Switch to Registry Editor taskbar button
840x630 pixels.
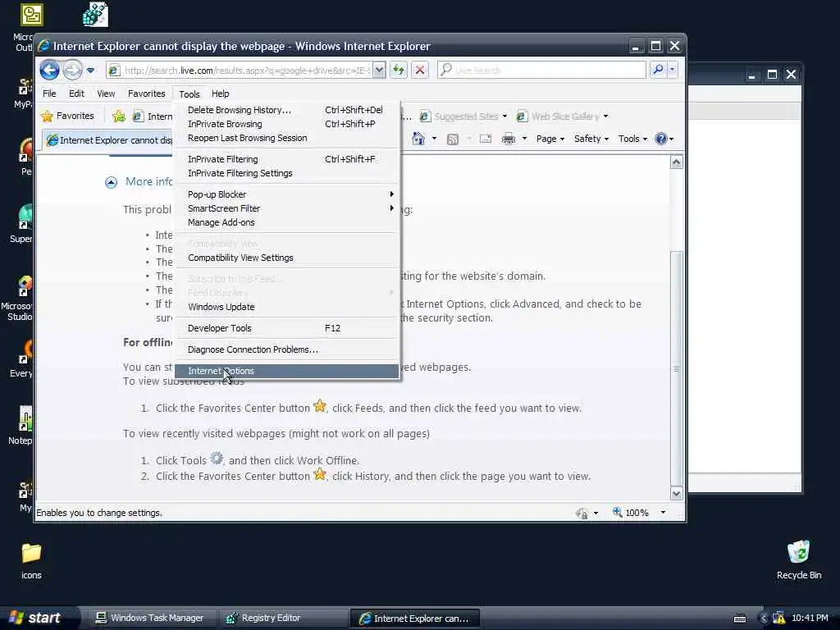(283, 618)
